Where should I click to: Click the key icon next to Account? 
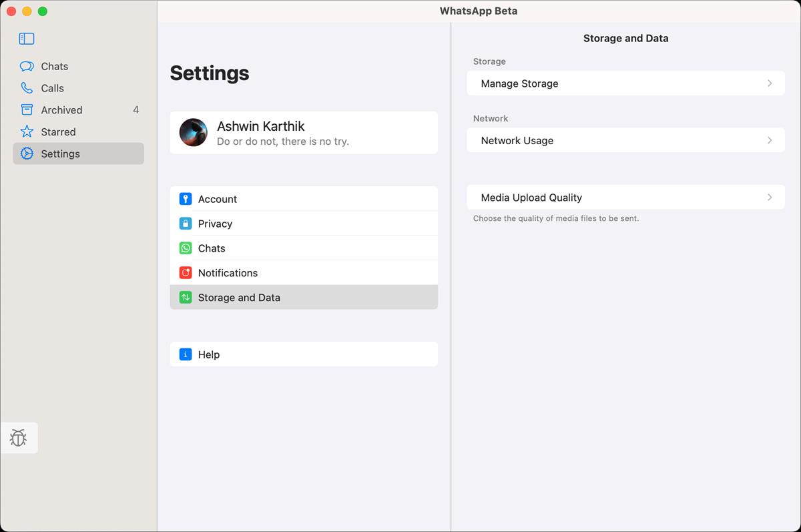pos(185,198)
